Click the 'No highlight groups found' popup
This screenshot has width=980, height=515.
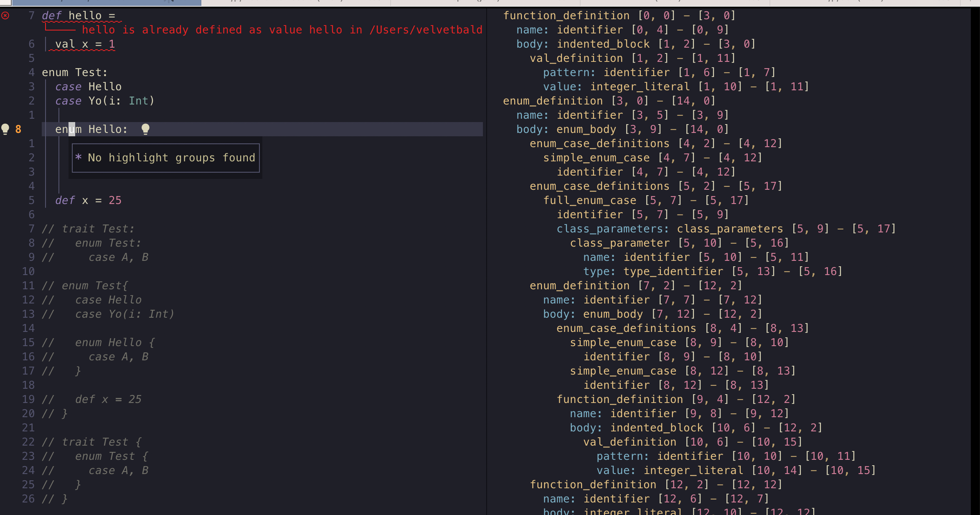(x=166, y=158)
